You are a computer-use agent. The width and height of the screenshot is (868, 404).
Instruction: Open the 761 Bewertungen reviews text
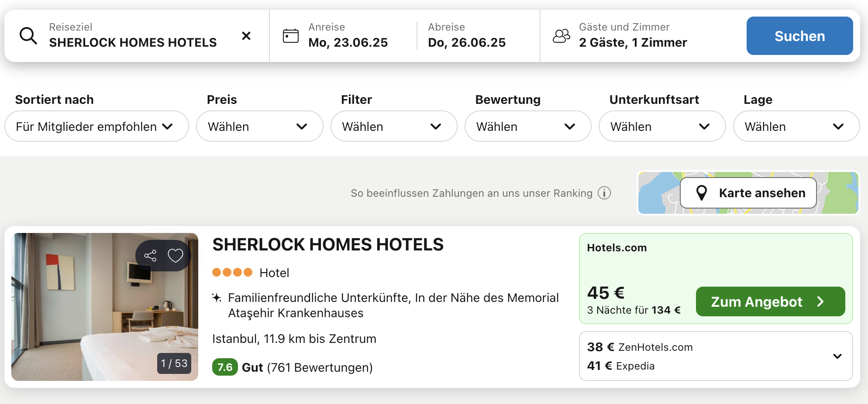[320, 368]
